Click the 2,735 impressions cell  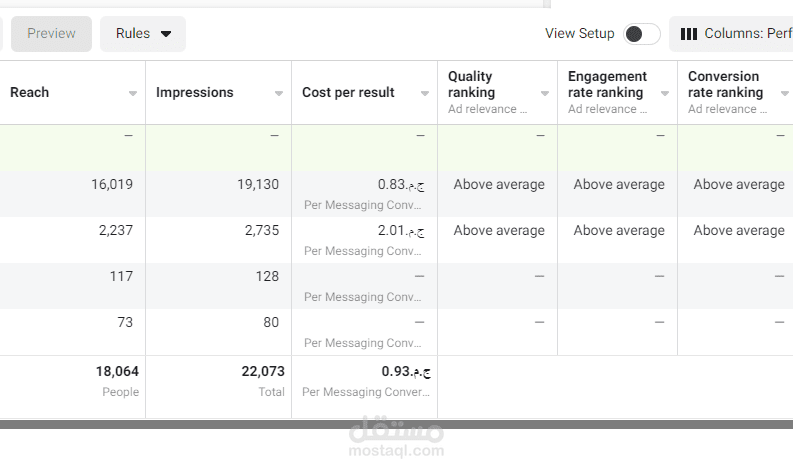262,231
